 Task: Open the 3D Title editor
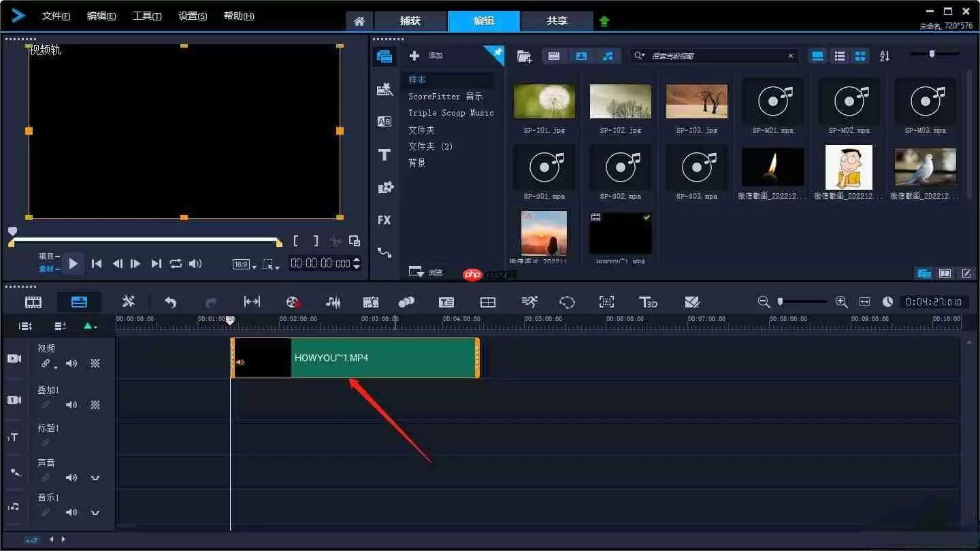coord(648,302)
